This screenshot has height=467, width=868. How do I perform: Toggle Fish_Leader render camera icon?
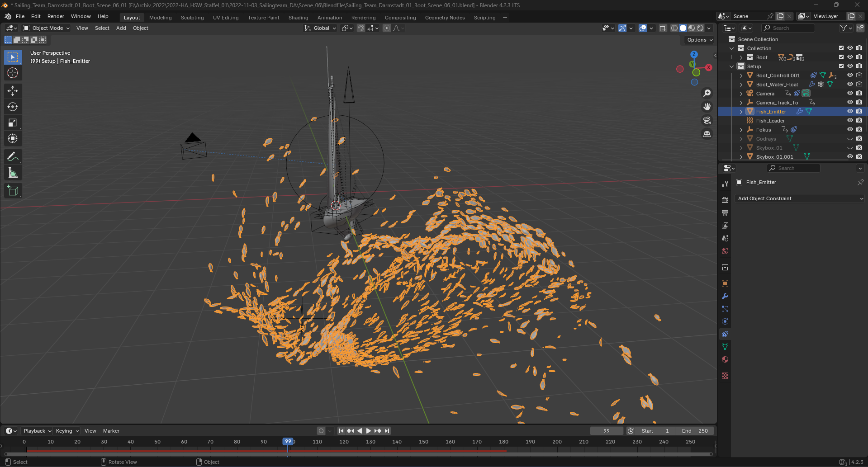(859, 120)
